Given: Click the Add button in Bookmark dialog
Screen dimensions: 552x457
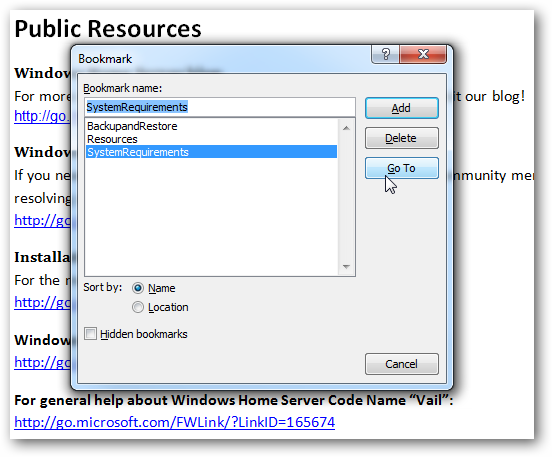Looking at the screenshot, I should (x=402, y=108).
